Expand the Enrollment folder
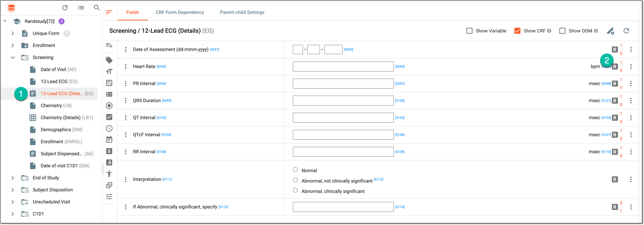The image size is (644, 225). click(x=13, y=46)
